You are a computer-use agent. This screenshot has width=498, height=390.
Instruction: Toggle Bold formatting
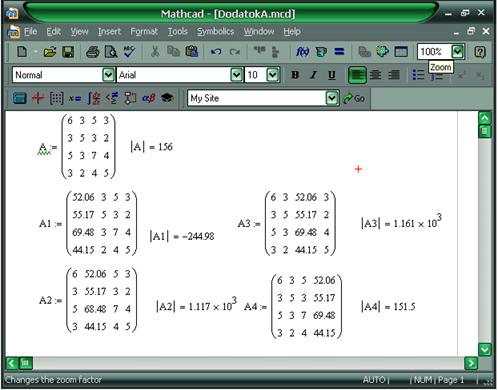(x=295, y=75)
